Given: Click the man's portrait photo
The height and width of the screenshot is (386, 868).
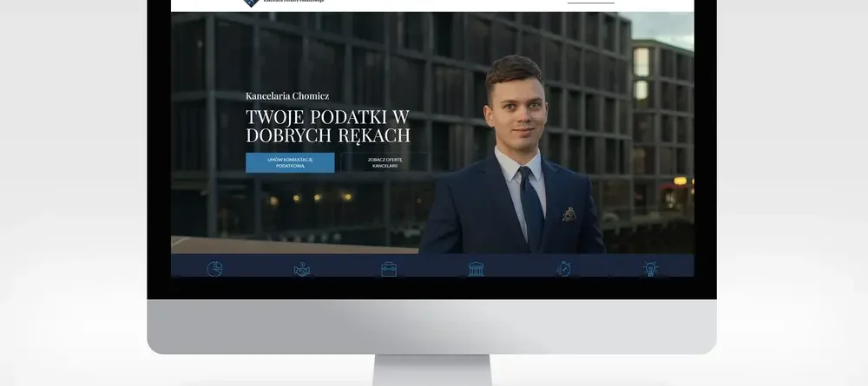Looking at the screenshot, I should [512, 155].
